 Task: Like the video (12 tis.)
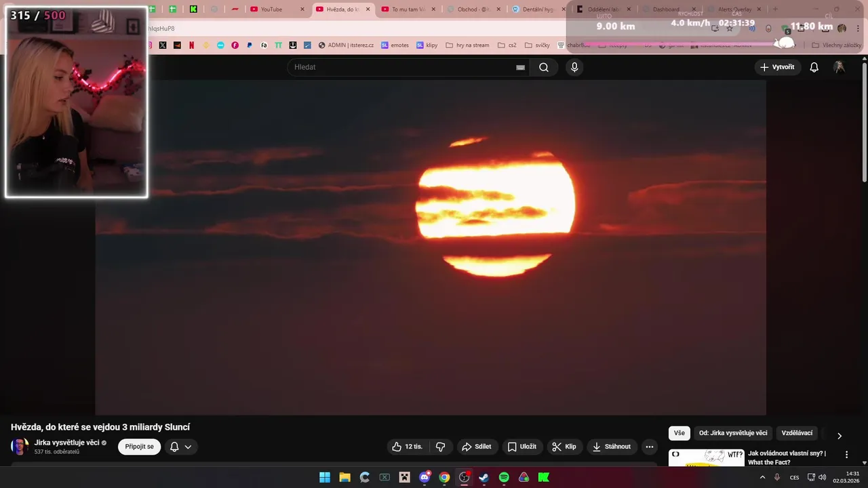tap(407, 447)
